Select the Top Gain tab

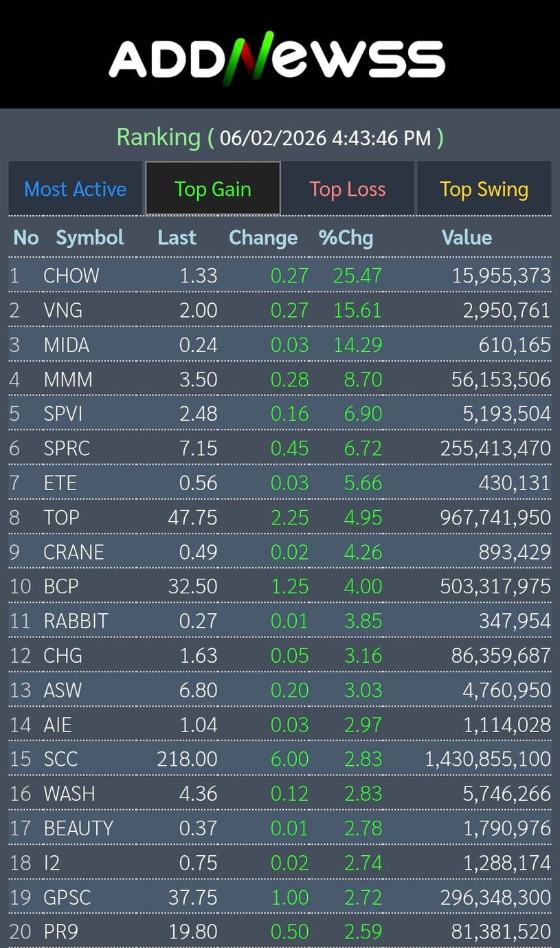coord(212,189)
